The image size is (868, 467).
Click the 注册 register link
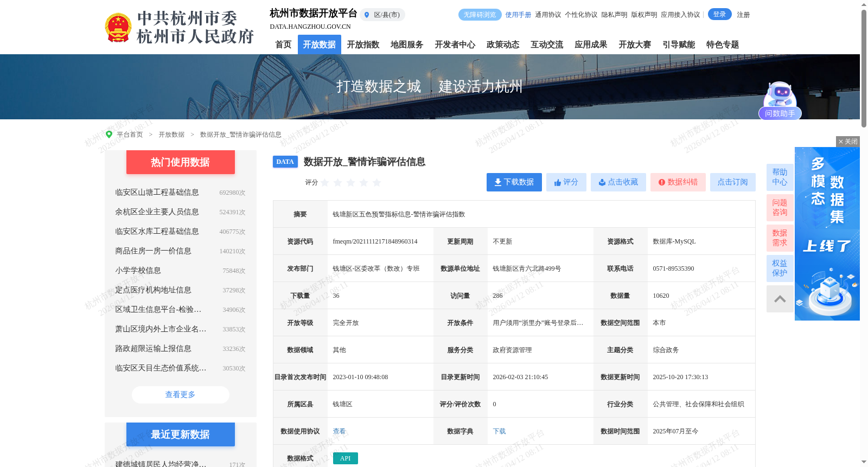coord(743,15)
